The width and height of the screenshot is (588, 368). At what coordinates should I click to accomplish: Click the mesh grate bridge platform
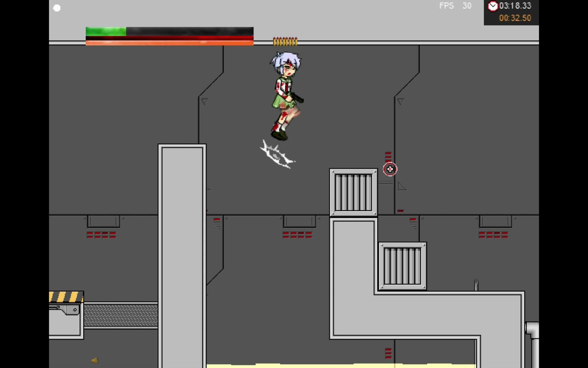tap(121, 316)
